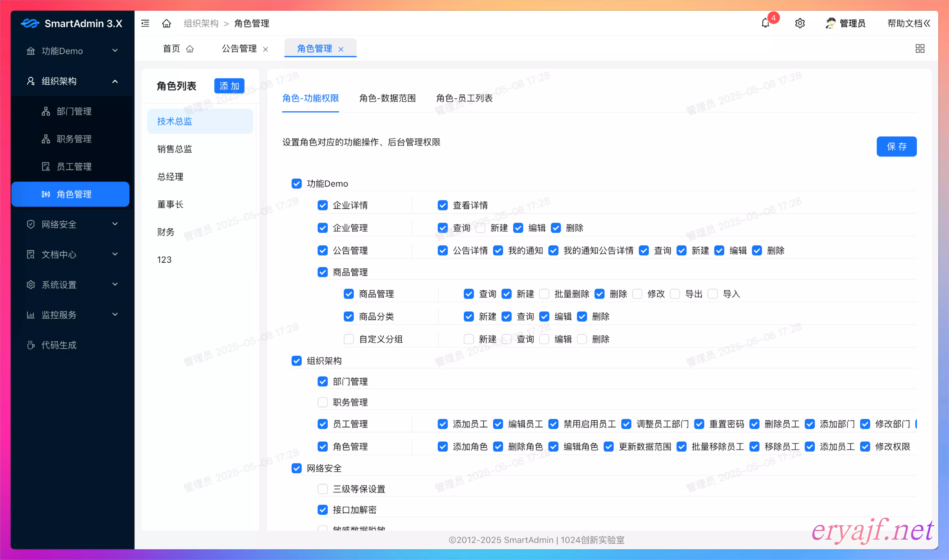
Task: Uncheck 重置密码 in 员工管理 row
Action: point(699,424)
